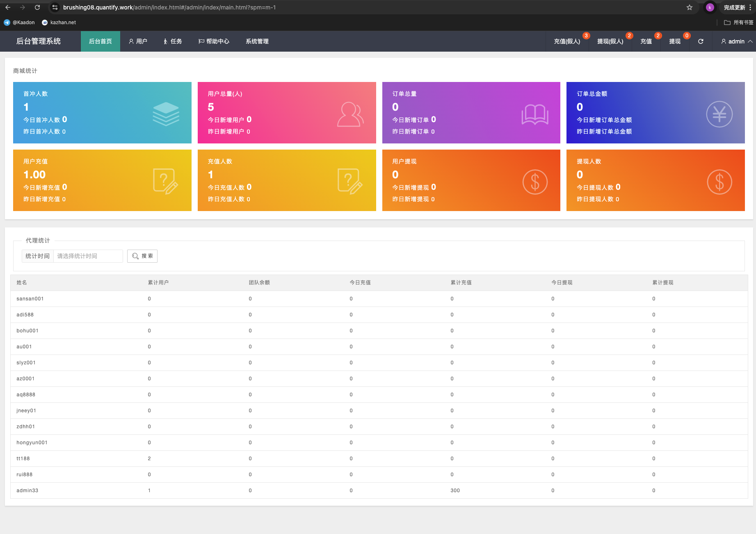The height and width of the screenshot is (534, 756).
Task: Open the 用户 navigation menu
Action: coord(138,41)
